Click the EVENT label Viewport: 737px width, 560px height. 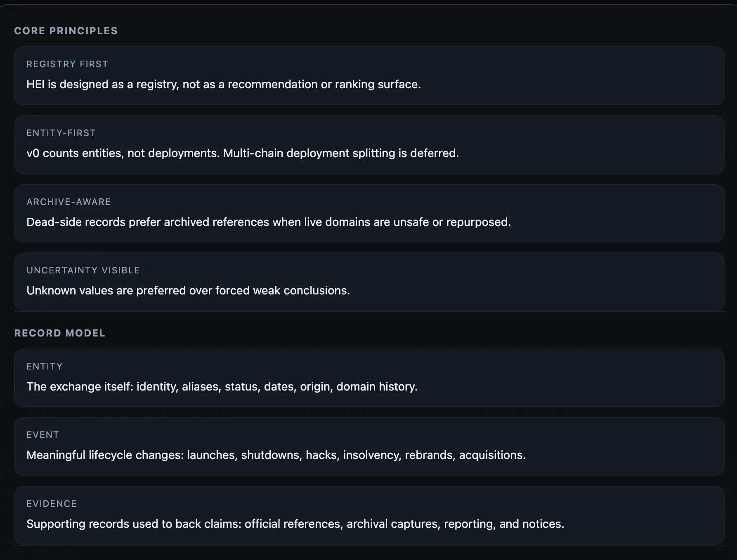[43, 435]
